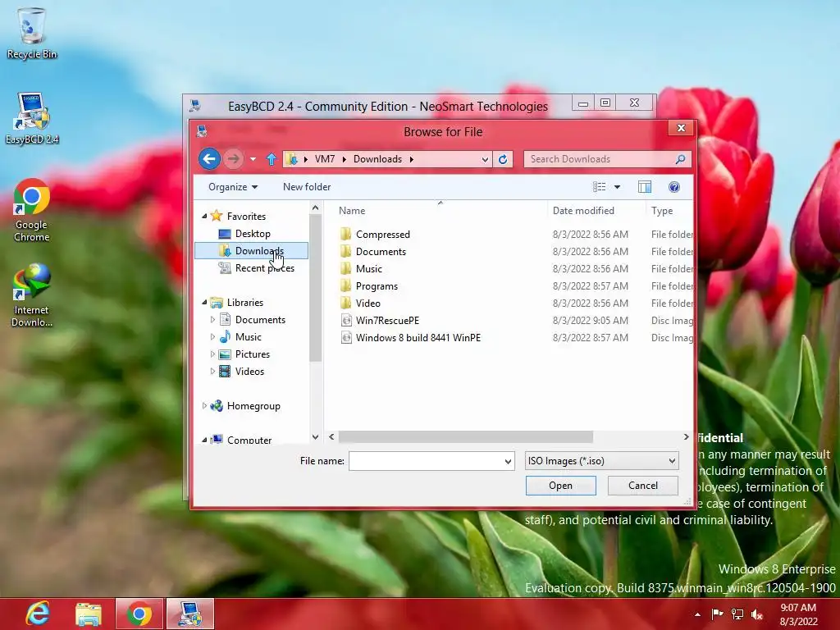The height and width of the screenshot is (630, 840).
Task: Expand Documents library node
Action: tap(212, 320)
